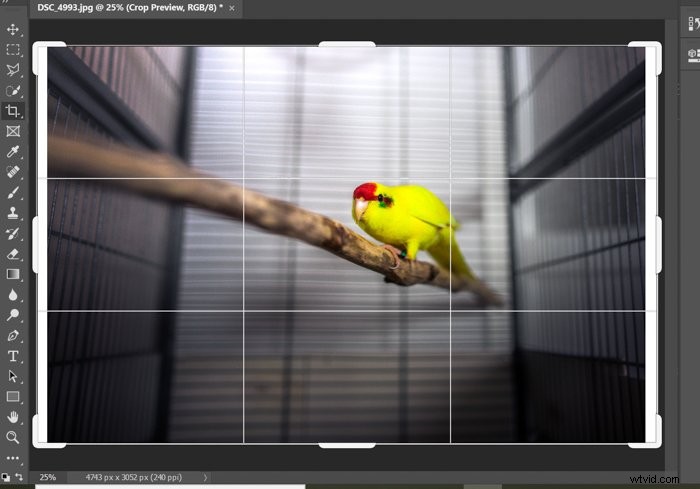Select the Zoom tool

point(12,437)
